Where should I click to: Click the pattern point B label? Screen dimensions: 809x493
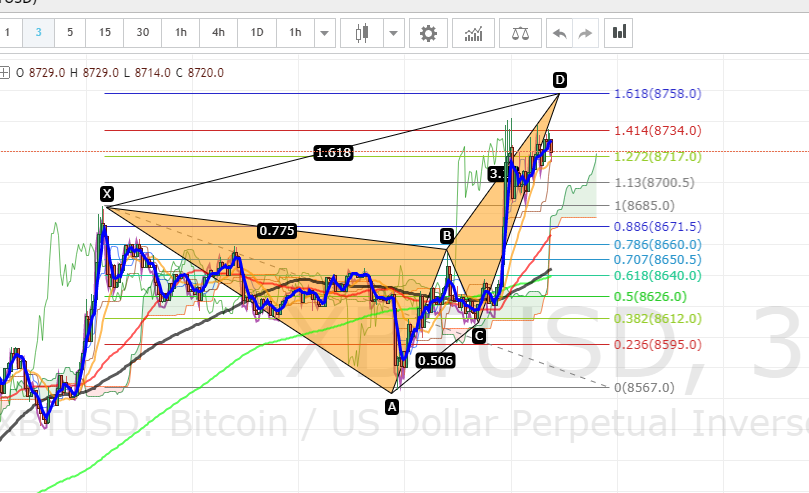[x=447, y=236]
